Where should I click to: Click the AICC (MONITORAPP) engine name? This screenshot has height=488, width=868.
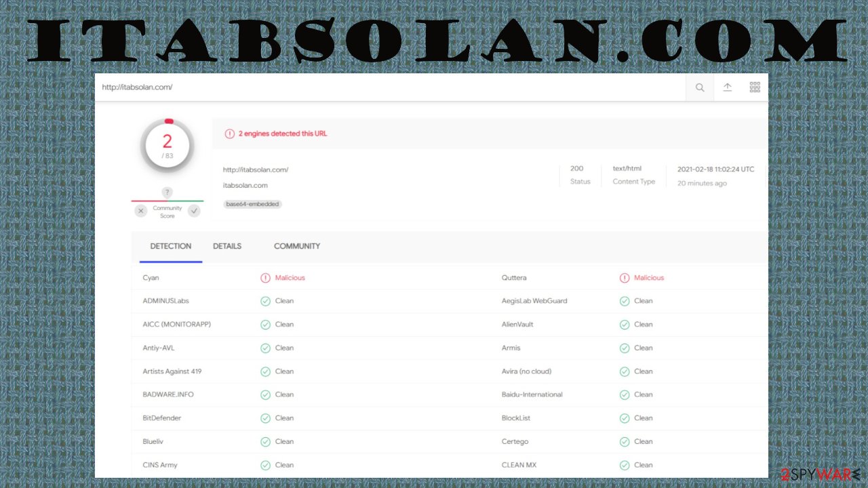[177, 325]
